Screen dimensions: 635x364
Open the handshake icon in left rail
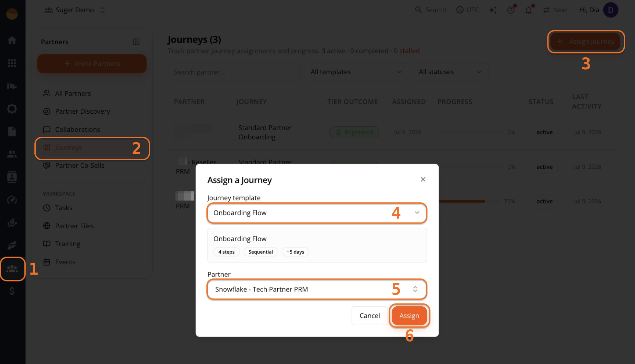(12, 245)
